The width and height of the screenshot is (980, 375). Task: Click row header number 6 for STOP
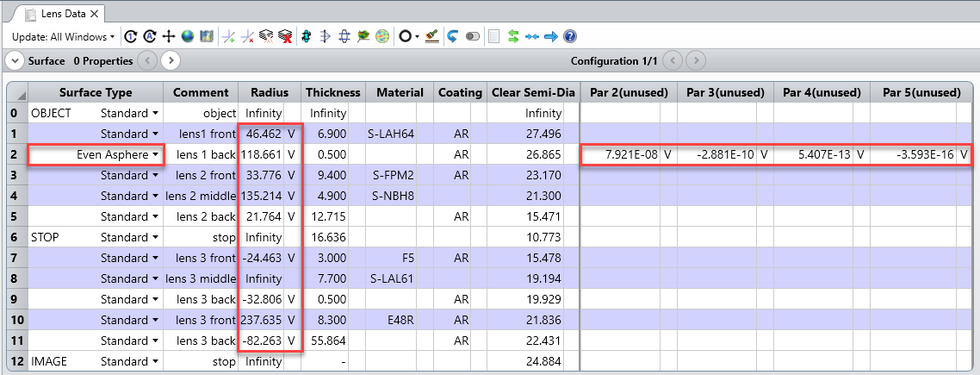[x=17, y=237]
